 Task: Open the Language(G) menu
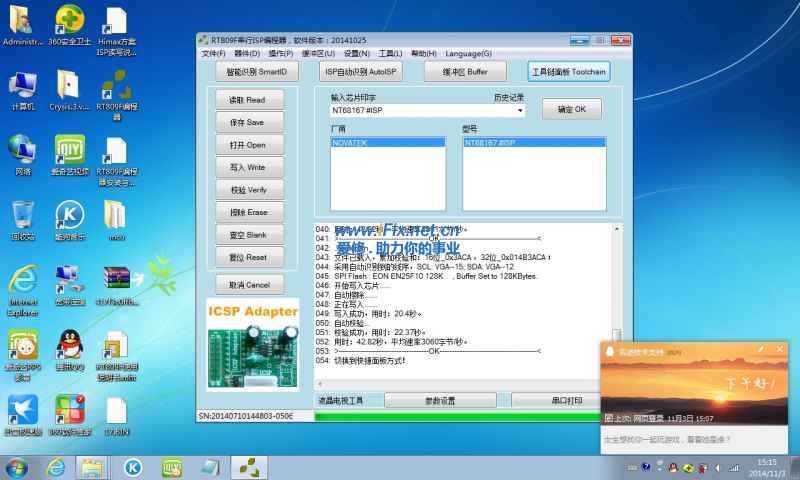pyautogui.click(x=468, y=54)
